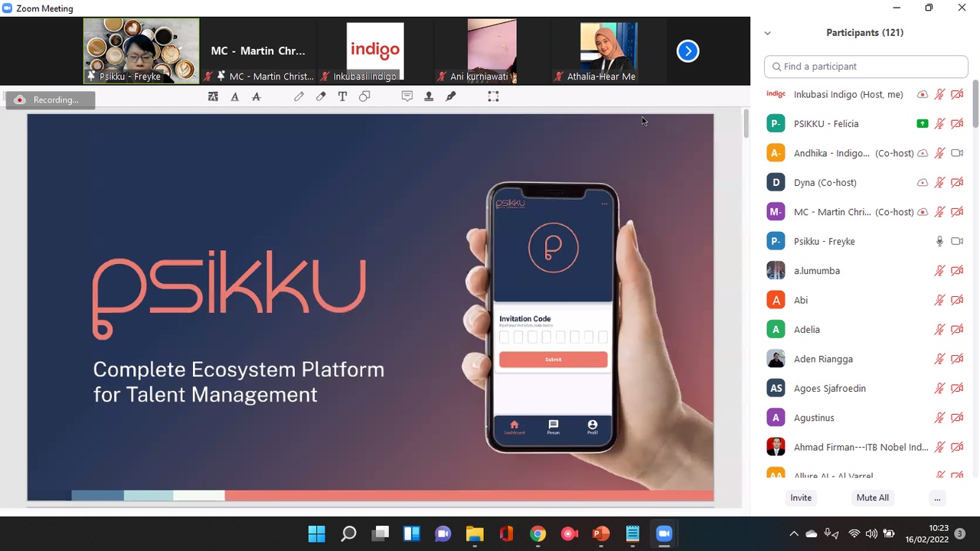
Task: Open File Explorer from the taskbar
Action: pos(475,533)
